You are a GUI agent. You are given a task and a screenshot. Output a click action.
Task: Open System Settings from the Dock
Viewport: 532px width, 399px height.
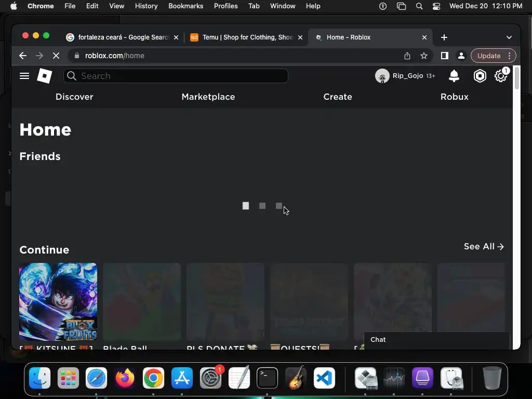(x=210, y=378)
